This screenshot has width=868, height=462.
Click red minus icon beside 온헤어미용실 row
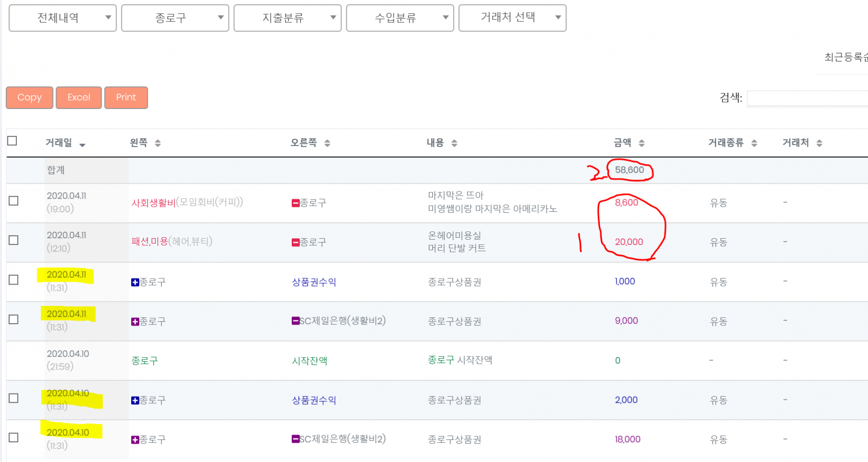pyautogui.click(x=296, y=243)
